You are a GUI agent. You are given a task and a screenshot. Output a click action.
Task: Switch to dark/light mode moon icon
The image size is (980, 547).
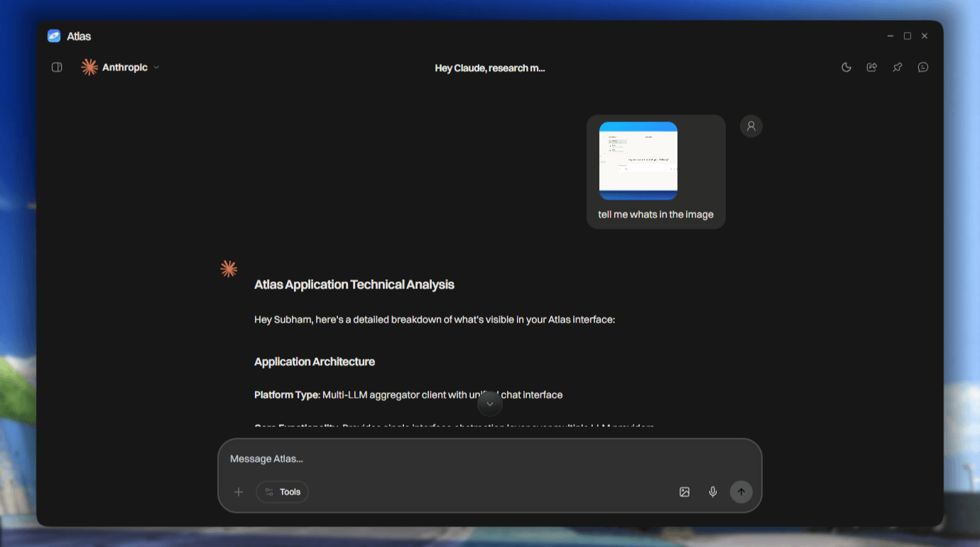pos(846,67)
